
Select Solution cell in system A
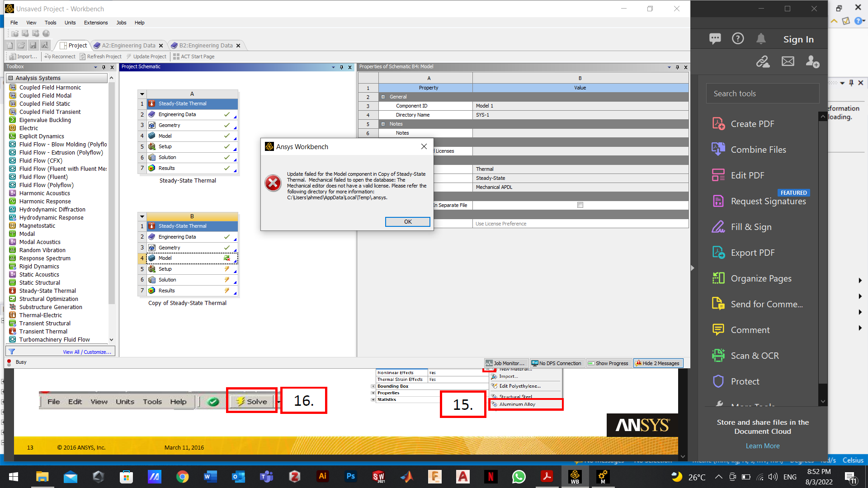tap(192, 158)
